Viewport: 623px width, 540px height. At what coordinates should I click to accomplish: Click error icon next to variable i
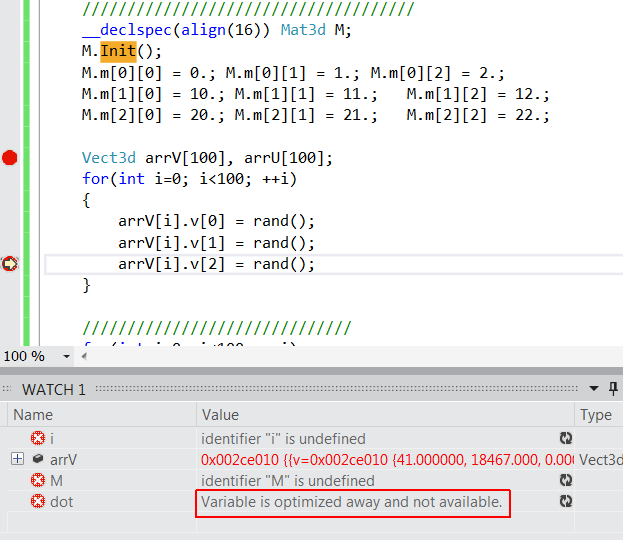[x=38, y=438]
